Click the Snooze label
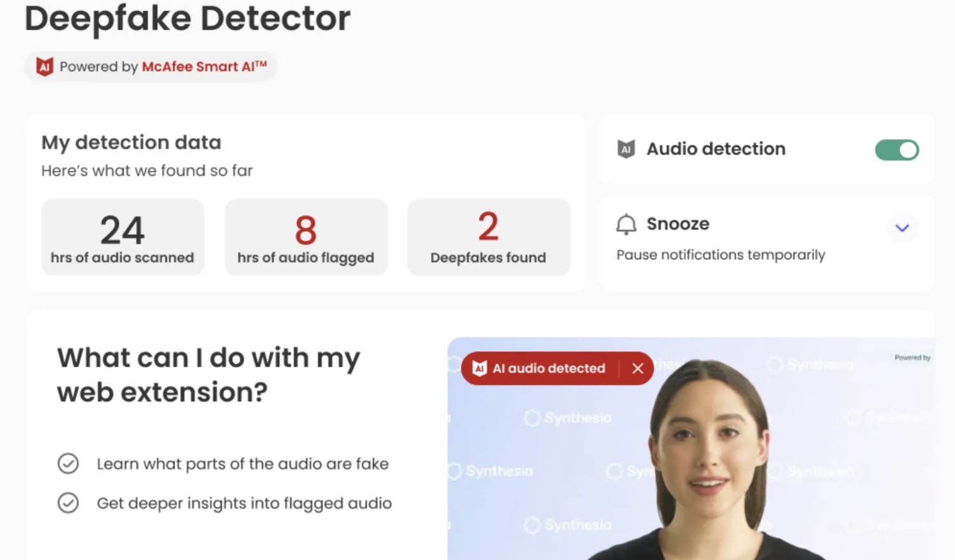 point(677,224)
